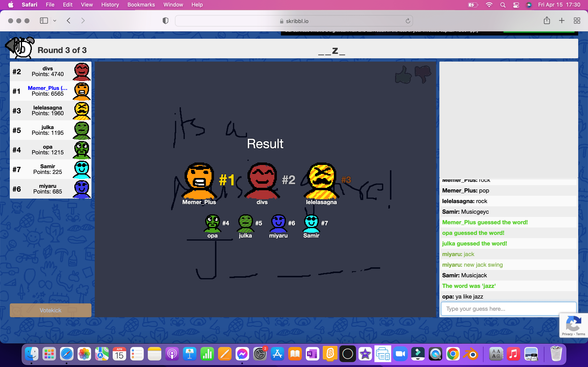The image size is (588, 367).
Task: Open the History menu
Action: pyautogui.click(x=110, y=5)
